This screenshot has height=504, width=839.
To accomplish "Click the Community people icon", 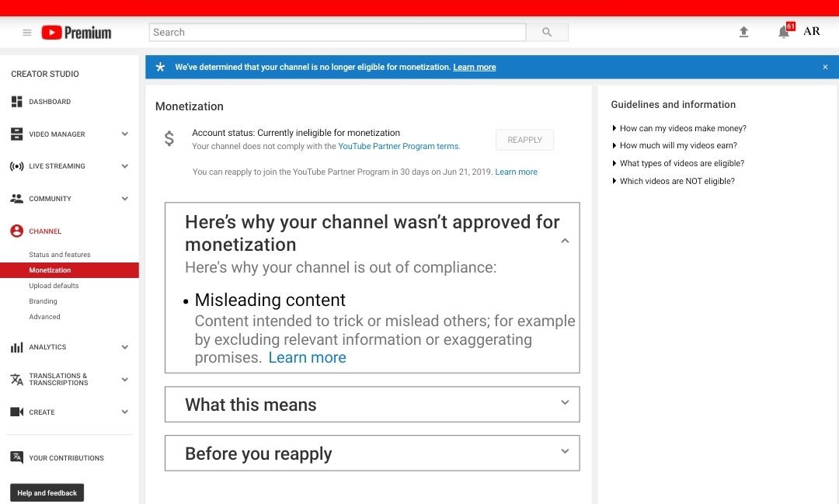I will (x=16, y=199).
